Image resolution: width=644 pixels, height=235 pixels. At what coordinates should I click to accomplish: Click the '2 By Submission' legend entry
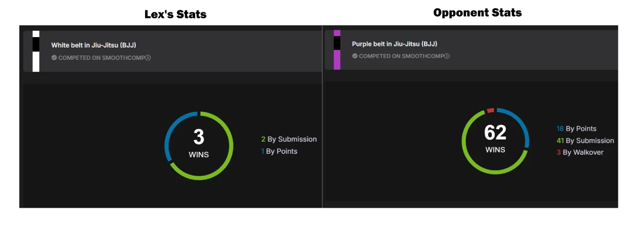[289, 140]
